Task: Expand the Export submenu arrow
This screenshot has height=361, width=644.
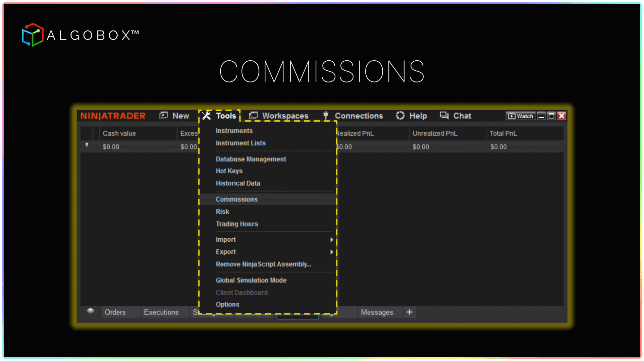Action: click(x=331, y=252)
